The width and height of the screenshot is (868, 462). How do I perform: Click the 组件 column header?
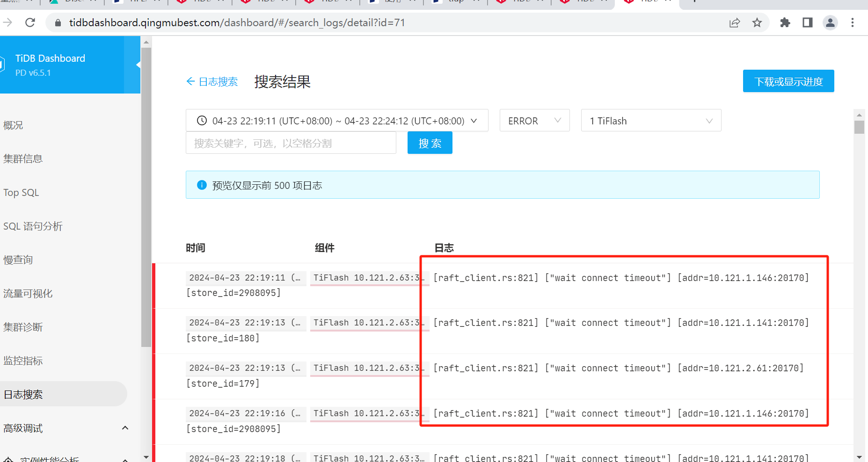tap(325, 248)
